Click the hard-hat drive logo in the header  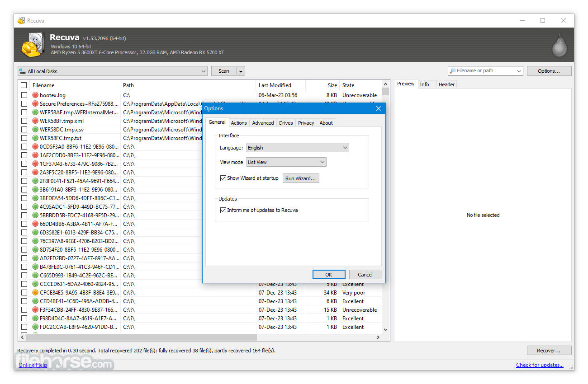click(x=33, y=44)
